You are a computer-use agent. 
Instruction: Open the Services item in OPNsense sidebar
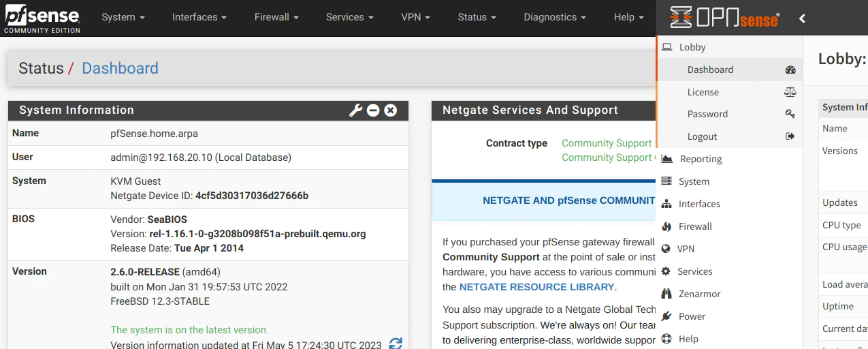(x=694, y=271)
